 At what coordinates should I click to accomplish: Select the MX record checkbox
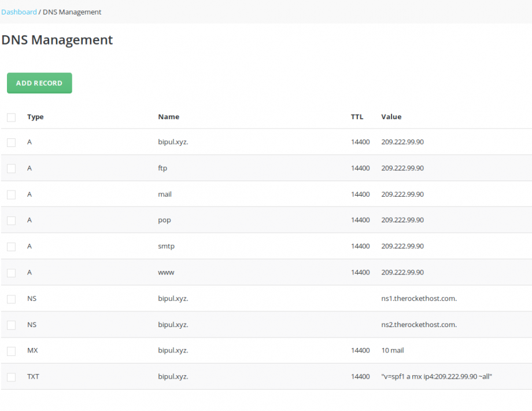pyautogui.click(x=11, y=350)
